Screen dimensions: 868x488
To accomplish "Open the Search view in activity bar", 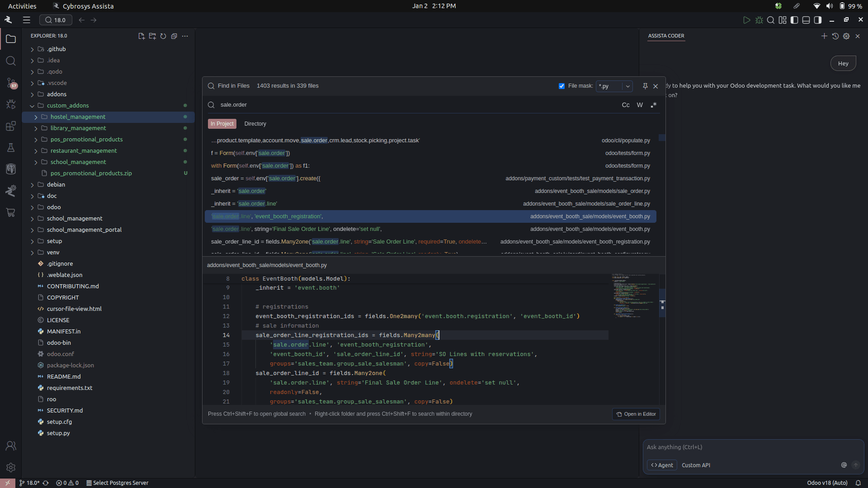I will tap(11, 61).
